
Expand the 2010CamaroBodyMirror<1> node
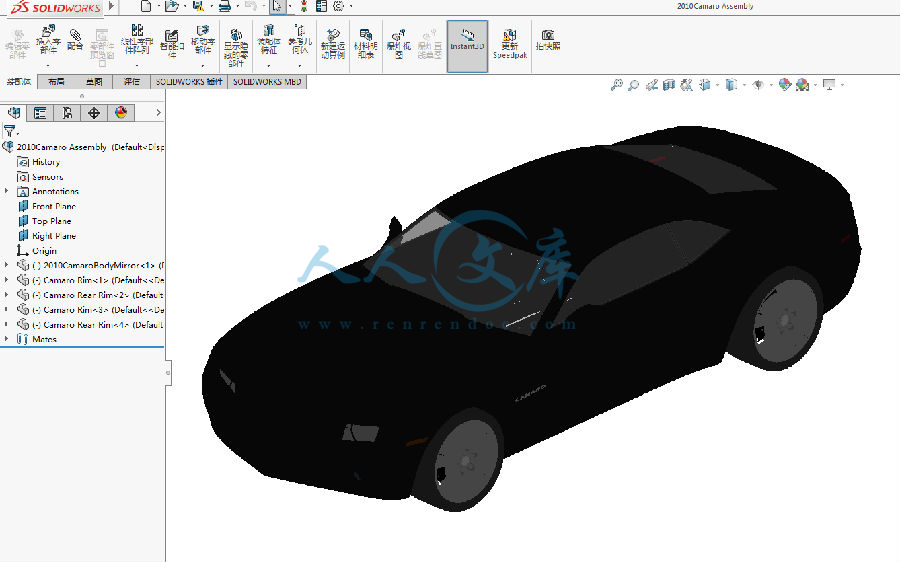coord(6,265)
